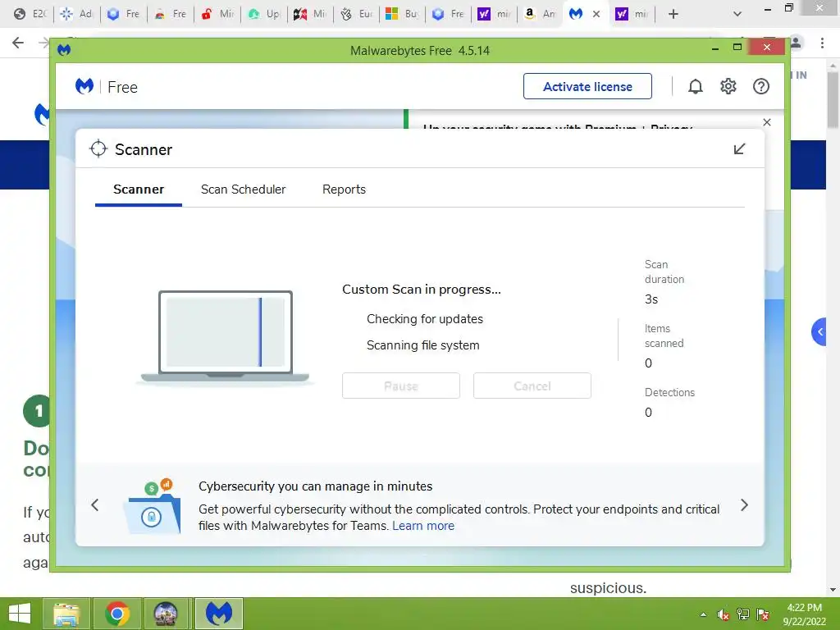840x630 pixels.
Task: Show previous promo banner
Action: pos(95,504)
